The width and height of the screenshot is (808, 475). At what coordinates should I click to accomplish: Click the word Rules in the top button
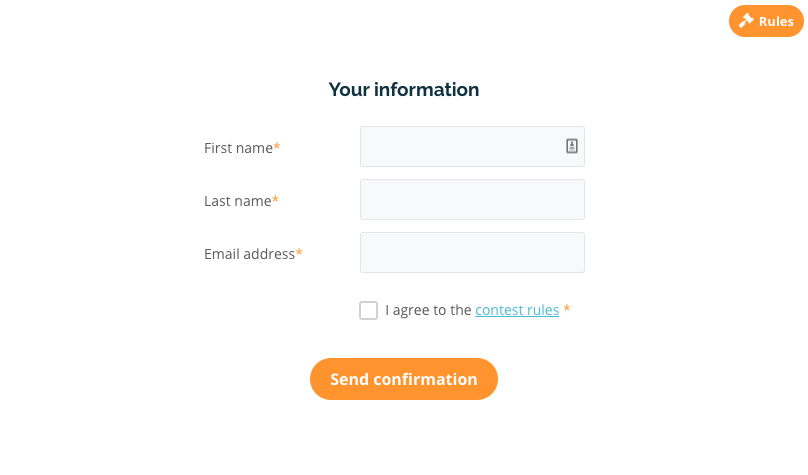(x=776, y=21)
